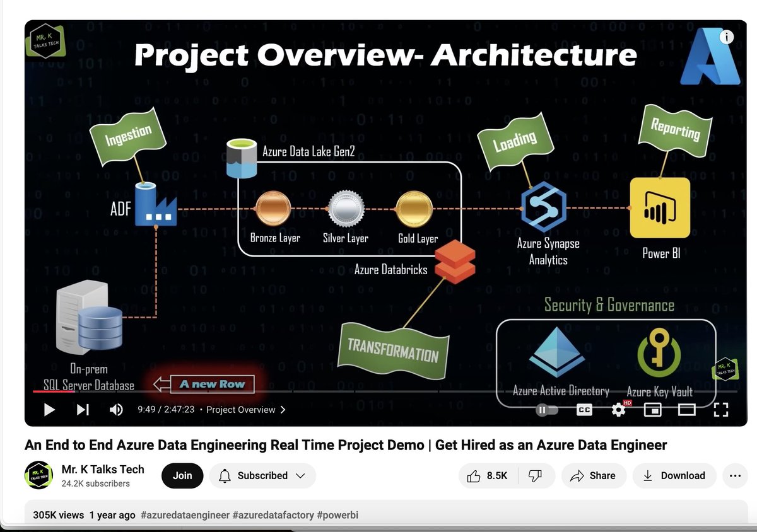Click the video title text

pyautogui.click(x=346, y=445)
